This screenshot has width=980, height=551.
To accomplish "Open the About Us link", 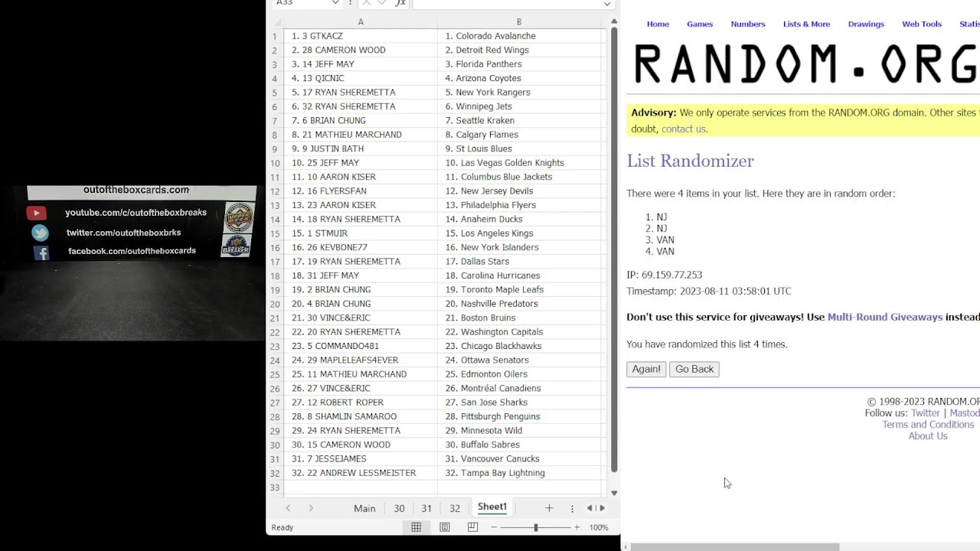I will coord(928,436).
